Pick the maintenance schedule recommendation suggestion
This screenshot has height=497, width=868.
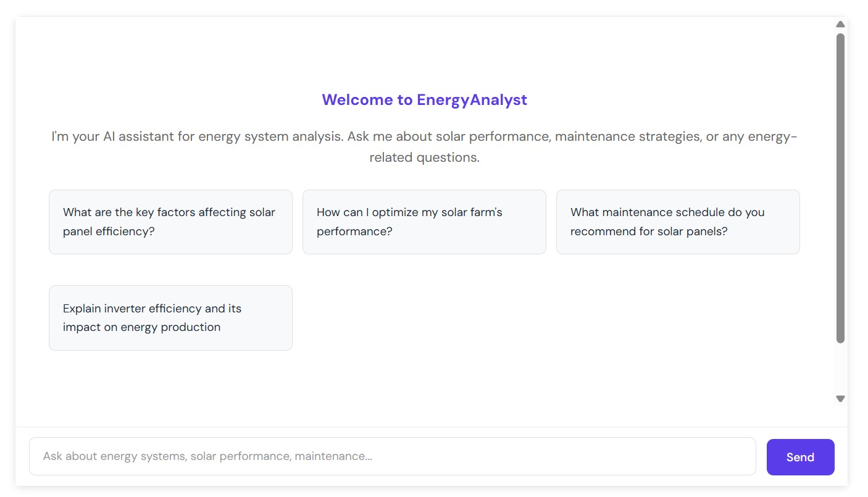coord(678,222)
